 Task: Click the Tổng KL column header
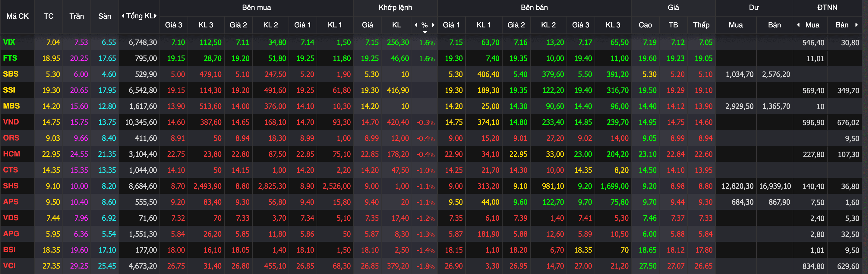[140, 16]
